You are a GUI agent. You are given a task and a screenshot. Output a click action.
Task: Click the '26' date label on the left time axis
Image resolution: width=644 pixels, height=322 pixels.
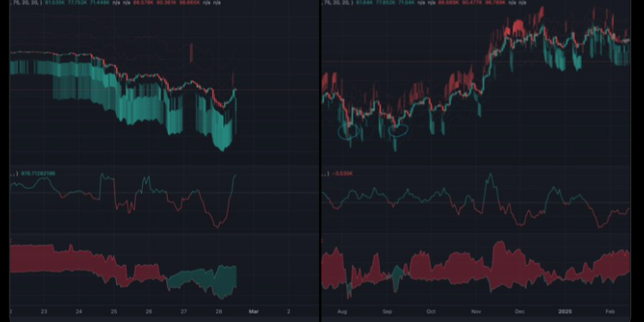point(149,312)
